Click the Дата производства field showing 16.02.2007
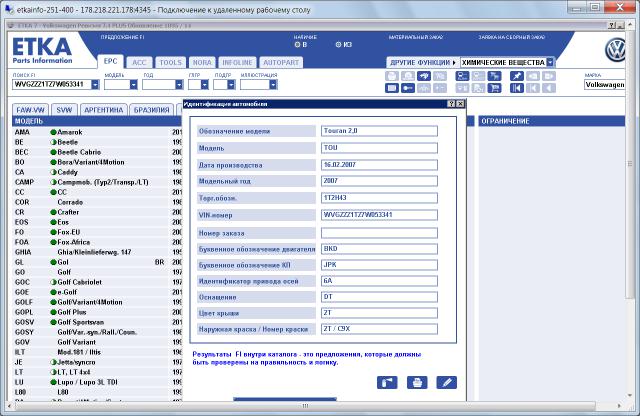 tap(379, 165)
